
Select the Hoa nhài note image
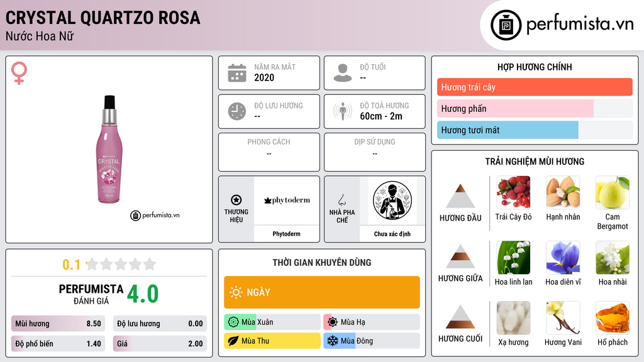pyautogui.click(x=613, y=257)
